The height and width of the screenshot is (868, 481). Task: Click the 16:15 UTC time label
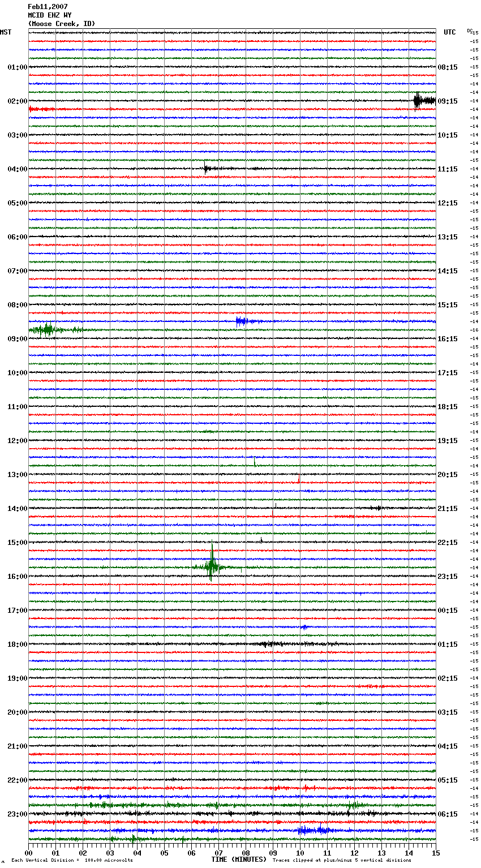tap(448, 339)
